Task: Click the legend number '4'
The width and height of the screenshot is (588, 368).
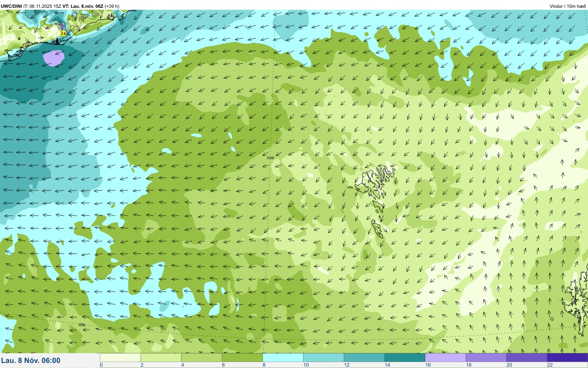Action: pyautogui.click(x=182, y=365)
